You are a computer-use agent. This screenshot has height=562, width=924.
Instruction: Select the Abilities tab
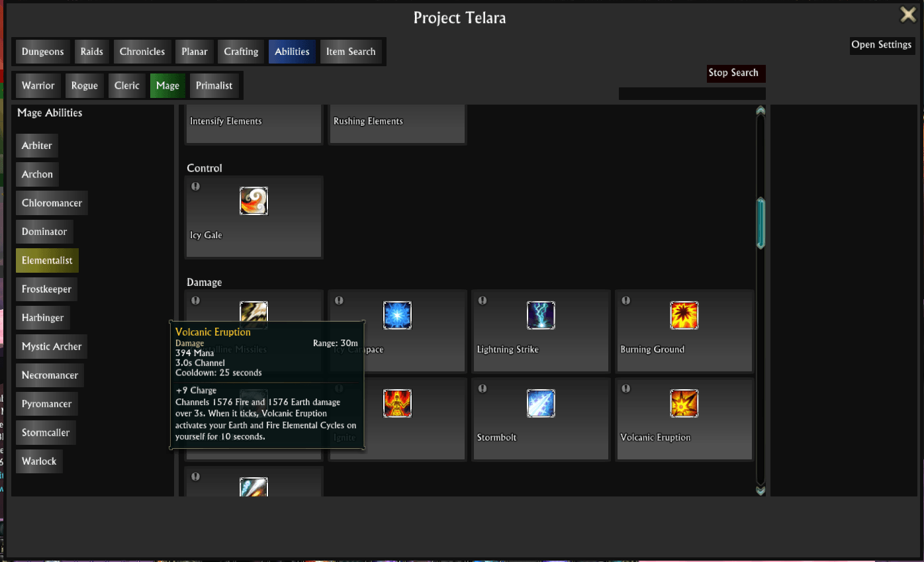[292, 52]
